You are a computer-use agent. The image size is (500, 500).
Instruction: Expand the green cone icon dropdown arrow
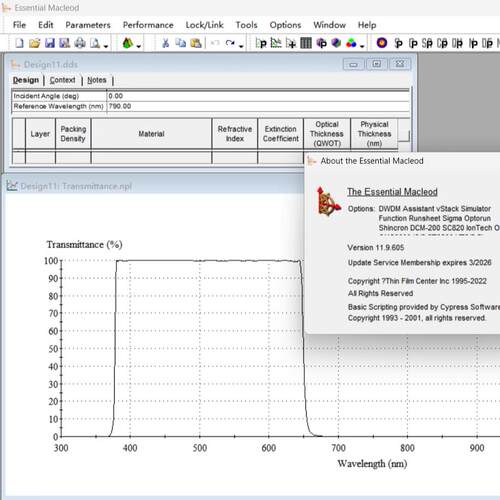139,46
